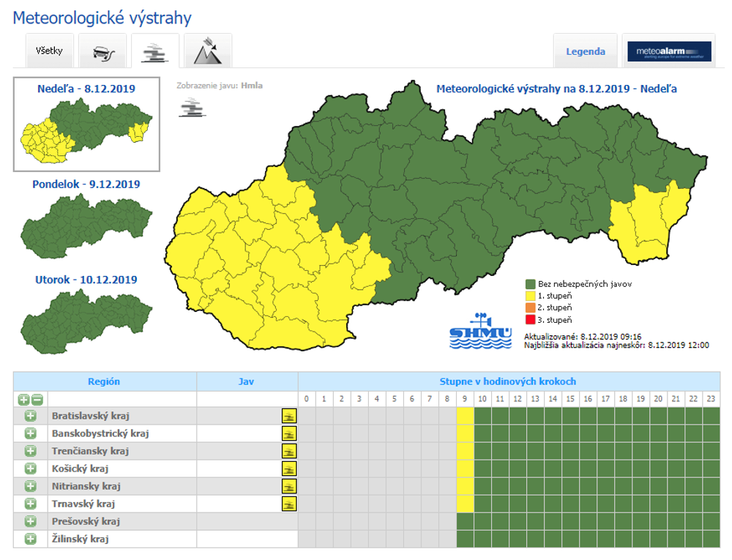Image resolution: width=732 pixels, height=560 pixels.
Task: Expand the Žilinský kraj row
Action: 31,540
